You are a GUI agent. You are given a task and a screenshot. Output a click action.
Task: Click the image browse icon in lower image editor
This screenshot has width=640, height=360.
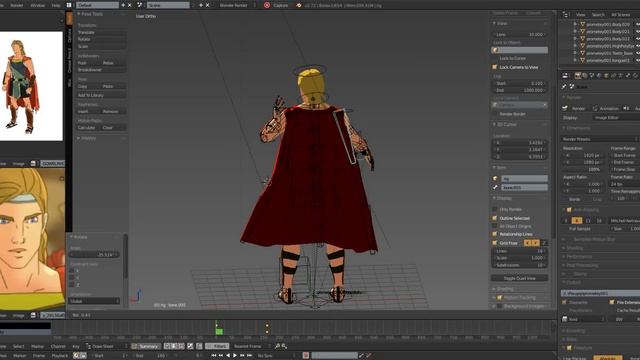pyautogui.click(x=33, y=316)
